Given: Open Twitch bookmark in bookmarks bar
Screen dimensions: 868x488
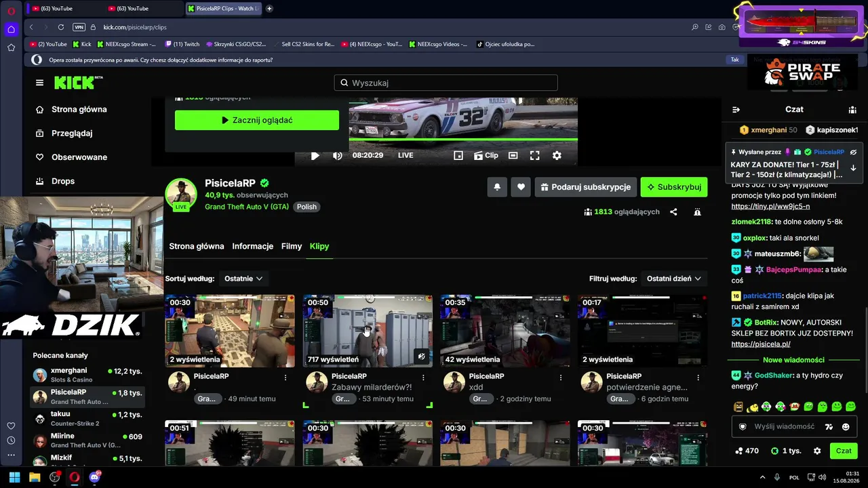Looking at the screenshot, I should pyautogui.click(x=182, y=44).
